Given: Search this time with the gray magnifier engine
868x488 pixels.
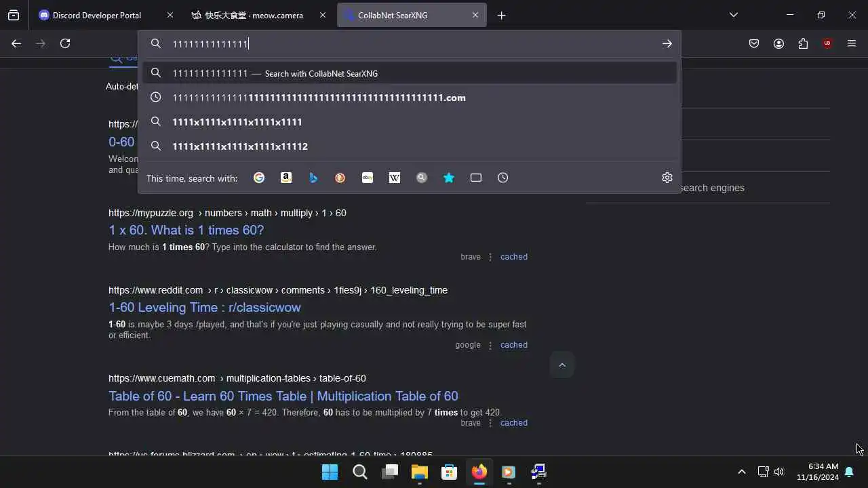Looking at the screenshot, I should (x=422, y=178).
